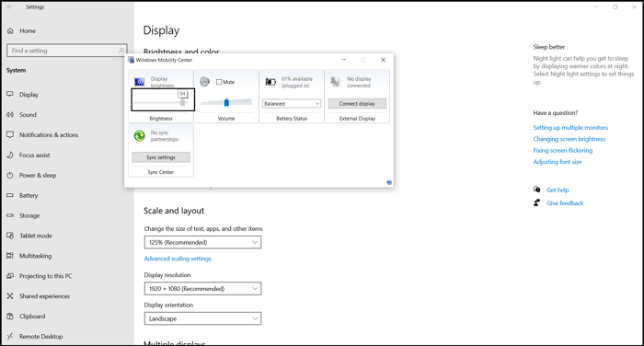Minimize the Windows Mobility Center window
The height and width of the screenshot is (346, 644).
(x=344, y=60)
